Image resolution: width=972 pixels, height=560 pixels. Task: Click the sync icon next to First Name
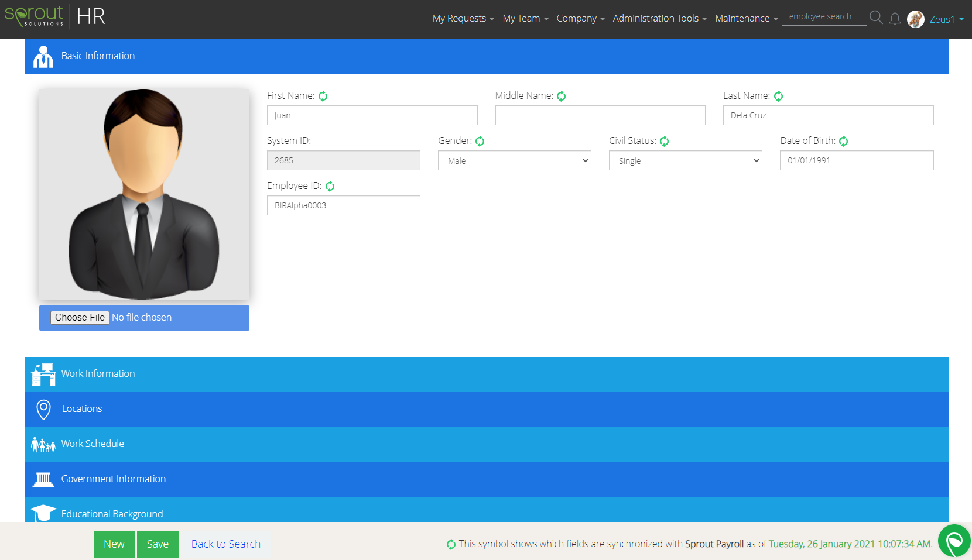click(323, 95)
